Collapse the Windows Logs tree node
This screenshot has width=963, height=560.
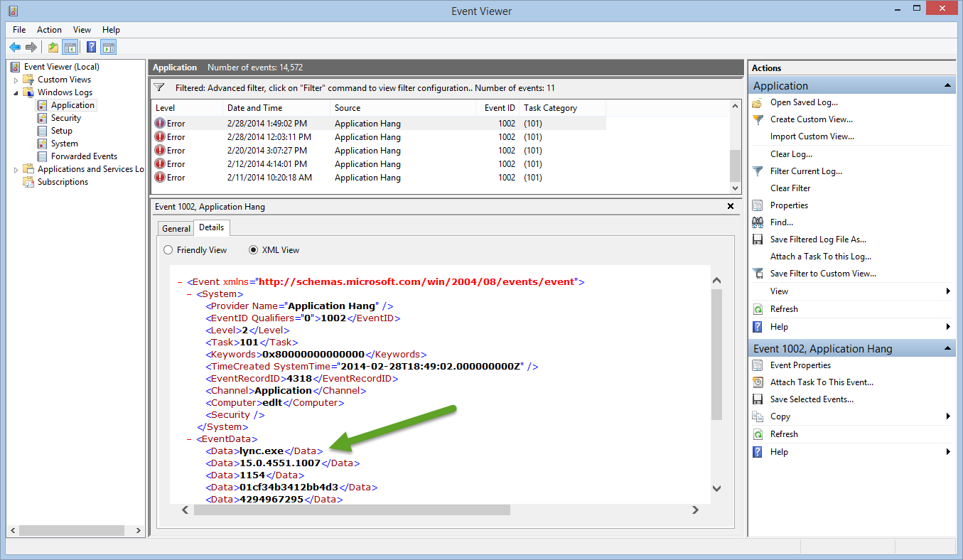point(16,92)
